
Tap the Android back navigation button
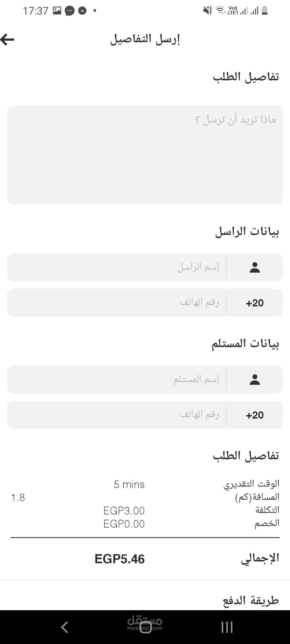tap(64, 627)
